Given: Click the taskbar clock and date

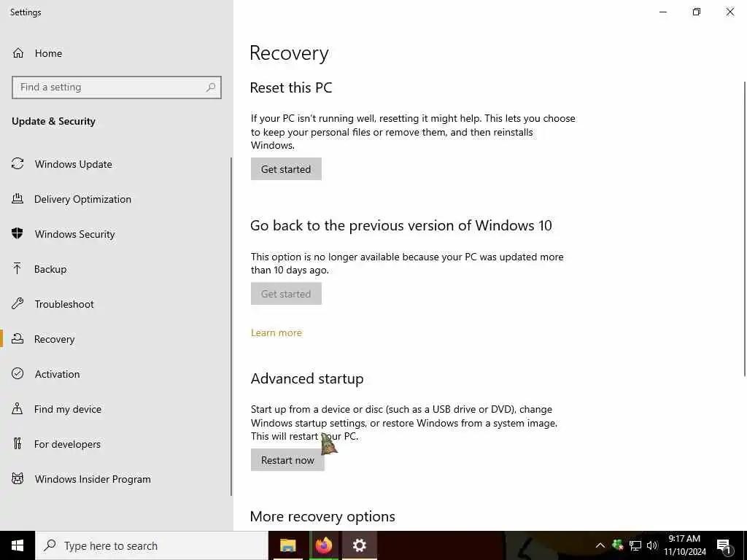Looking at the screenshot, I should pyautogui.click(x=684, y=545).
